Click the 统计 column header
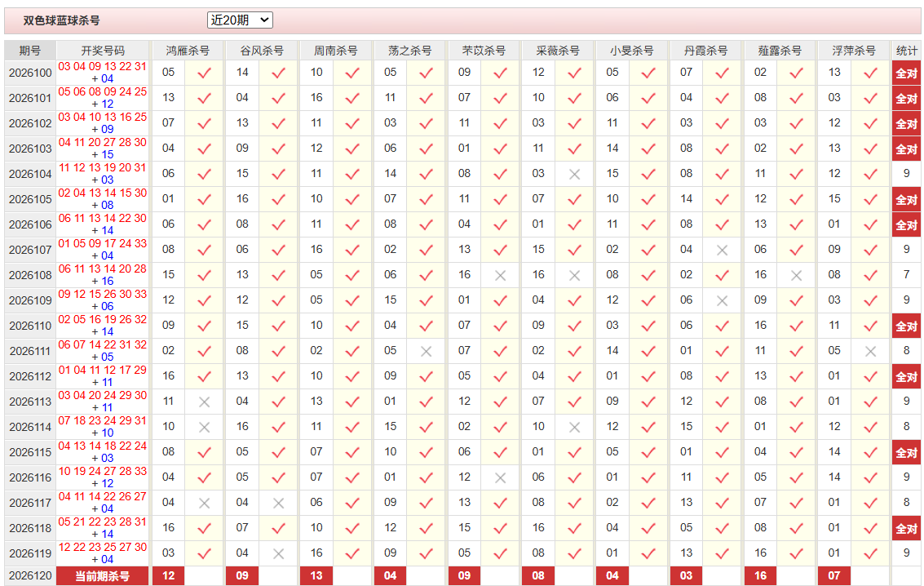Viewport: 924px width, 586px height. pos(906,51)
